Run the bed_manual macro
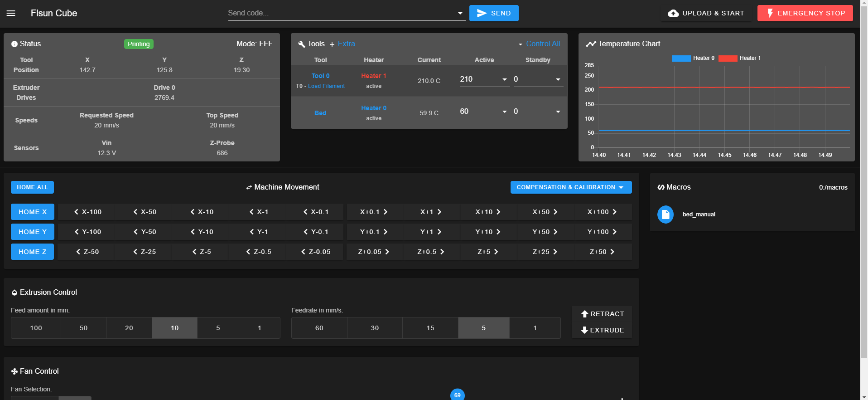 pos(699,215)
